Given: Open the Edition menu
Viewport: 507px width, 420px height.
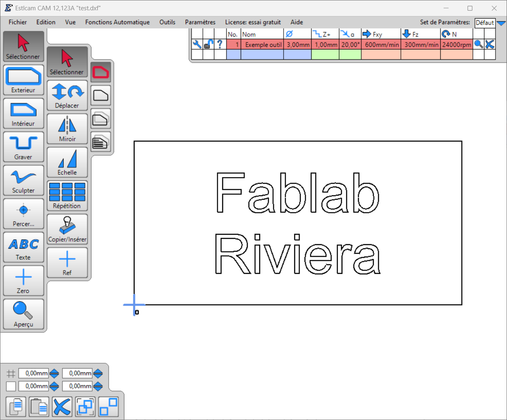Looking at the screenshot, I should 46,22.
